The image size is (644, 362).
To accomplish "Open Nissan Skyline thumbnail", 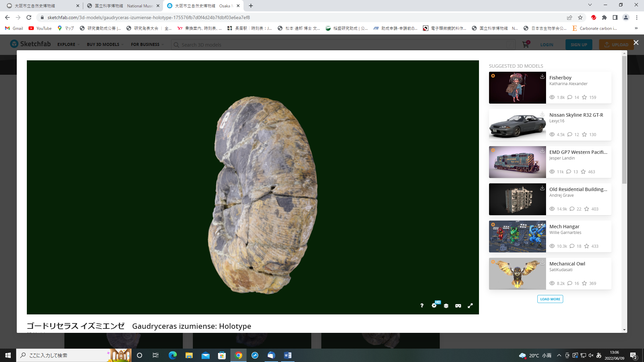I will click(x=518, y=125).
